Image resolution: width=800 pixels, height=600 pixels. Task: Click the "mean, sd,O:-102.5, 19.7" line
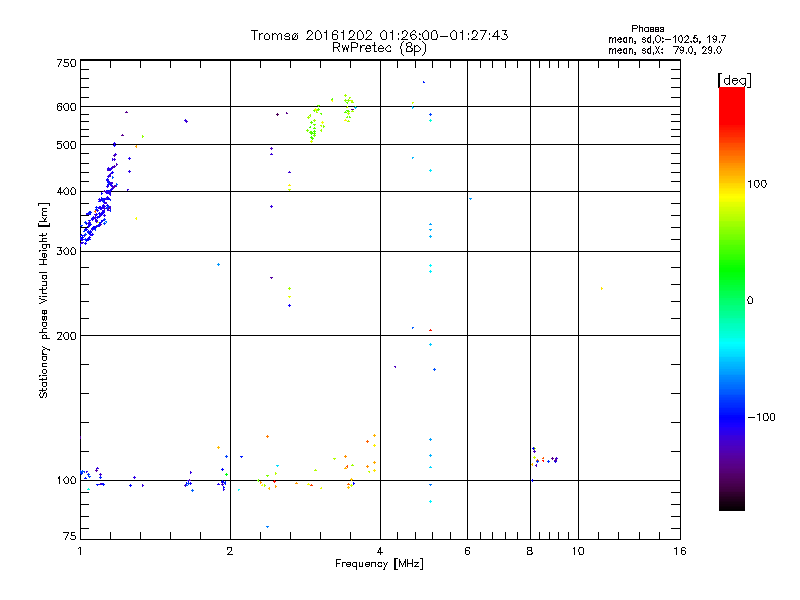pos(667,39)
